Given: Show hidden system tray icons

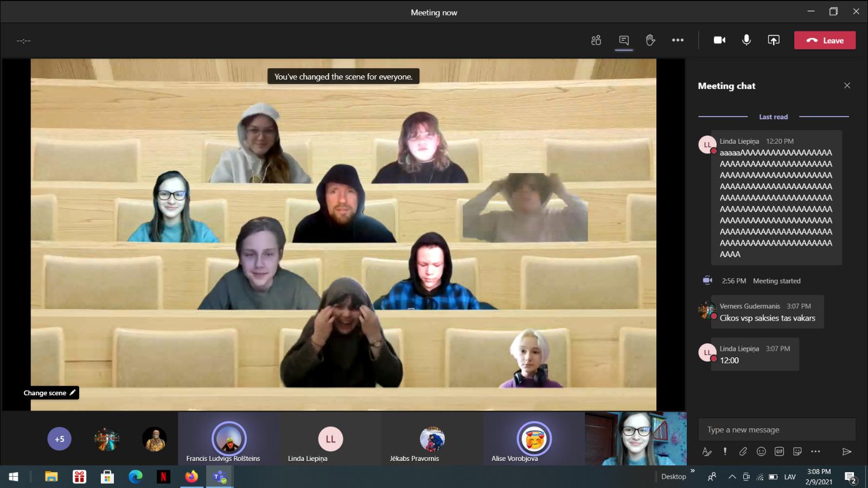Looking at the screenshot, I should click(x=732, y=477).
